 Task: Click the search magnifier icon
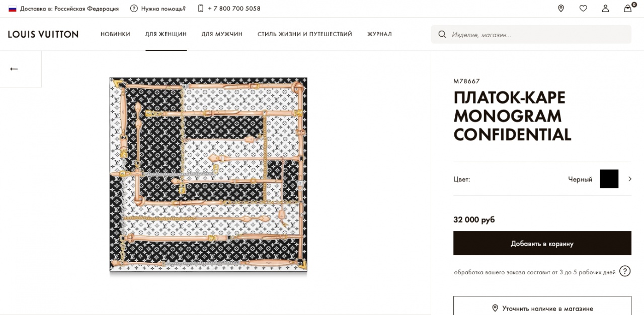point(442,35)
